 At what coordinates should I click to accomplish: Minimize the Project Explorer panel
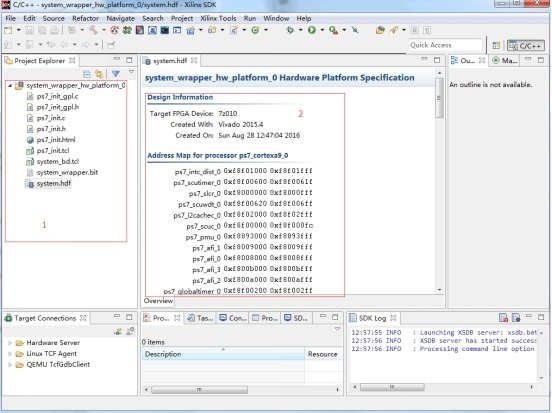(117, 59)
